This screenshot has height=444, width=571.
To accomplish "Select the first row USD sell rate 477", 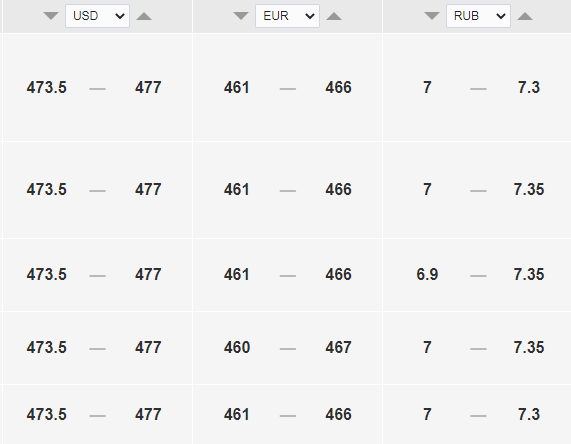I will pyautogui.click(x=148, y=88).
